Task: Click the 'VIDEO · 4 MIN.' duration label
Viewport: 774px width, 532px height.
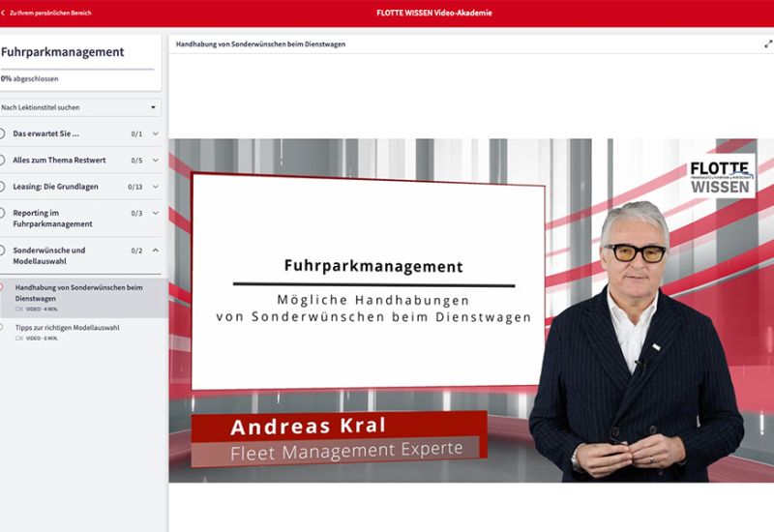Action: click(42, 309)
